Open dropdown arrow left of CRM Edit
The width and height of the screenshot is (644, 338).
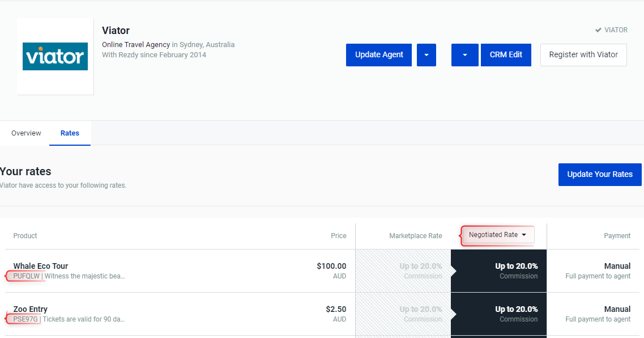(x=464, y=54)
